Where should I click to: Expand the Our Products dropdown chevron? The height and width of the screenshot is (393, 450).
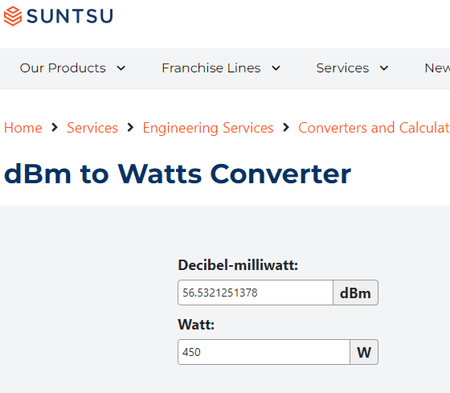point(121,68)
